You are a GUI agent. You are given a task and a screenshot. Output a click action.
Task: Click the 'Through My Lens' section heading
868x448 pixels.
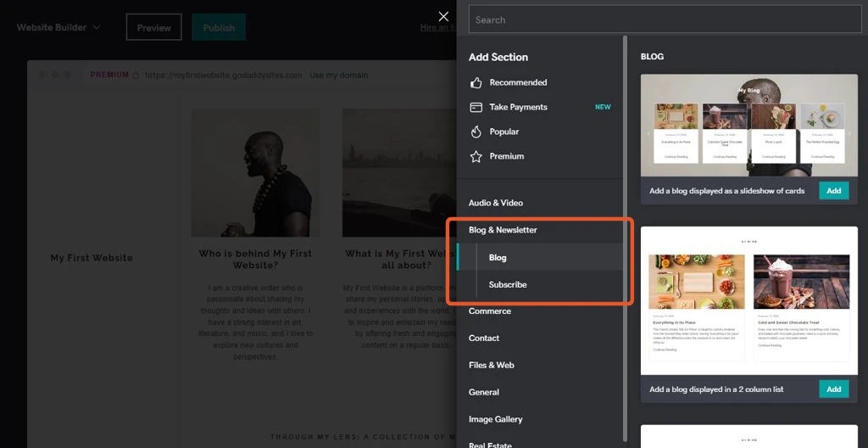(x=363, y=437)
